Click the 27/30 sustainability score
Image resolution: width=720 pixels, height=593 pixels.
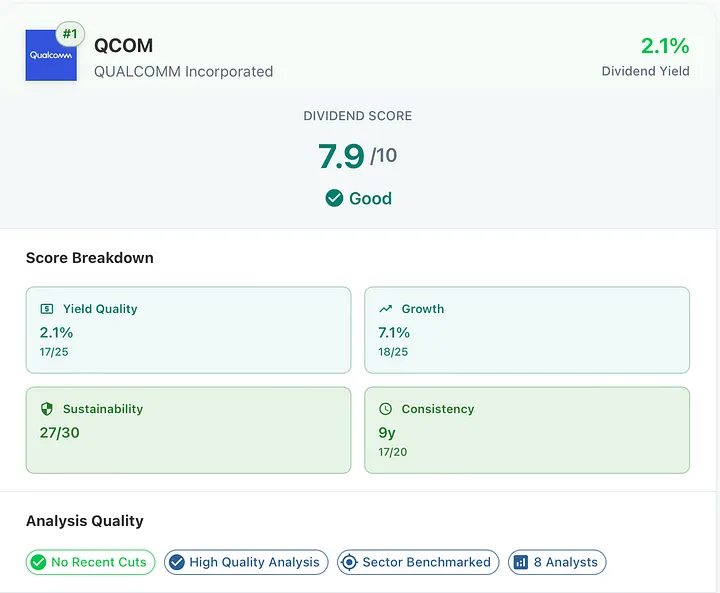(x=59, y=432)
